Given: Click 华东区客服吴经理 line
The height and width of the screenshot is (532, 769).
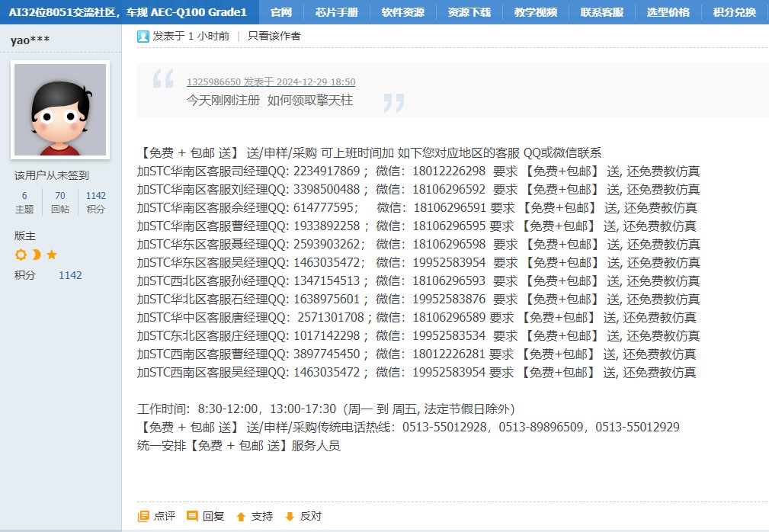Looking at the screenshot, I should [x=418, y=263].
